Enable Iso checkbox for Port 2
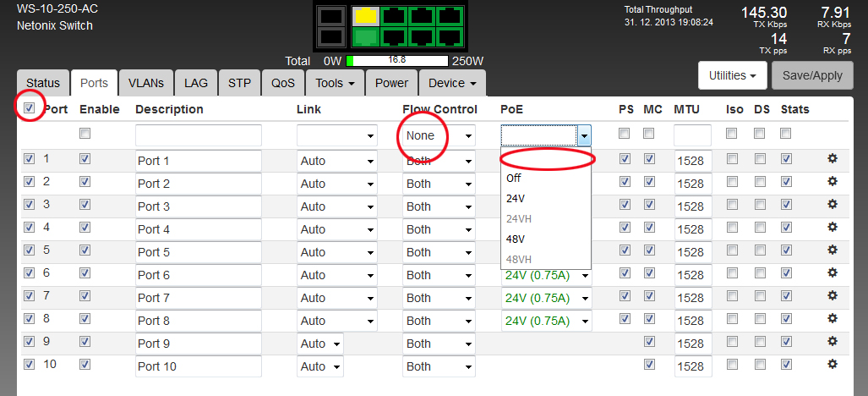 [x=732, y=181]
